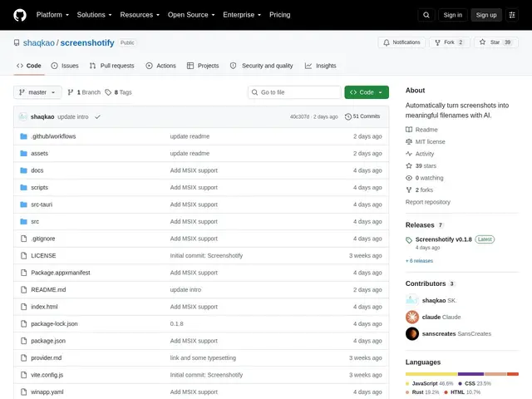The width and height of the screenshot is (532, 399).
Task: Open the green Code dropdown
Action: [367, 92]
